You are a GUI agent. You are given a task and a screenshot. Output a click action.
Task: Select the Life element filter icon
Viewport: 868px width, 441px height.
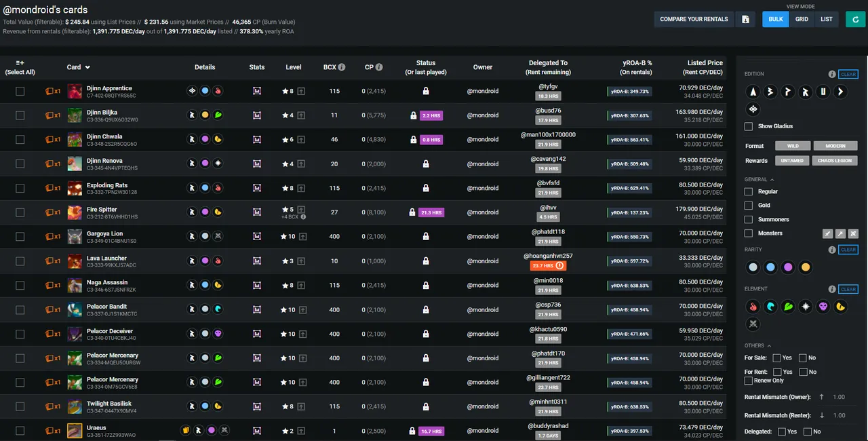(806, 307)
